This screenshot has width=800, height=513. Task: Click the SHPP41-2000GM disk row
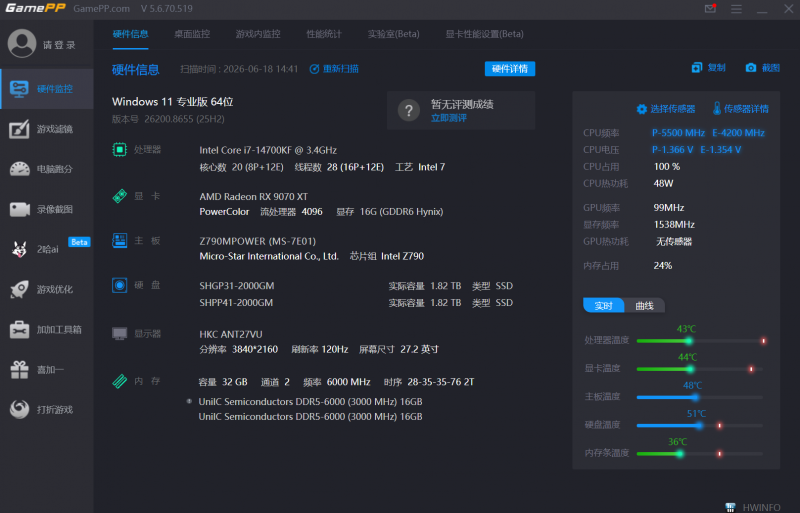[x=356, y=303]
